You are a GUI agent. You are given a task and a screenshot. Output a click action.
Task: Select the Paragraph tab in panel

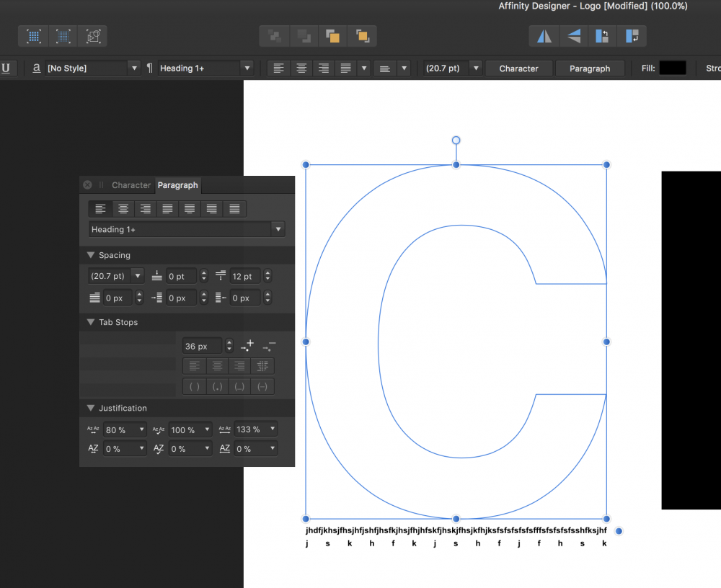coord(177,185)
